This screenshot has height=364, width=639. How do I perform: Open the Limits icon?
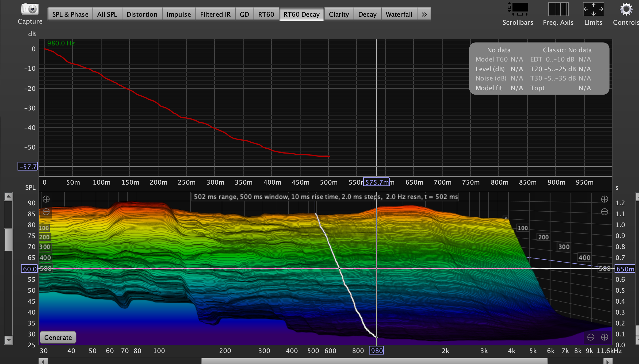pyautogui.click(x=593, y=9)
